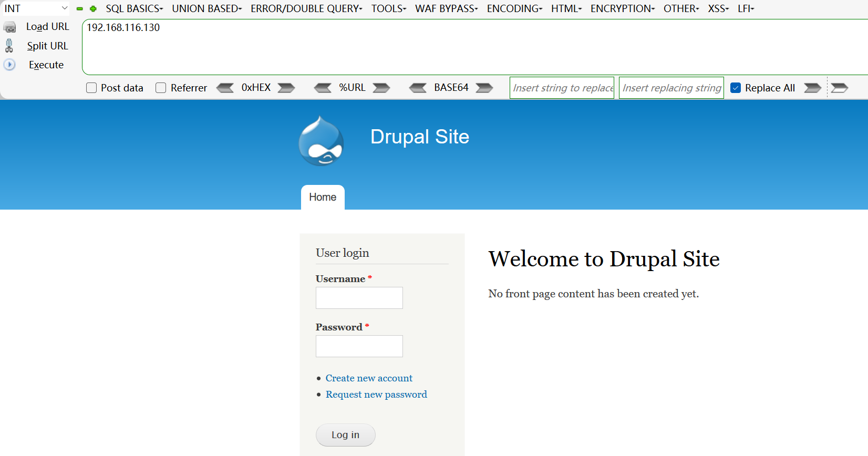The height and width of the screenshot is (456, 868).
Task: Open the Create new account link
Action: point(369,378)
